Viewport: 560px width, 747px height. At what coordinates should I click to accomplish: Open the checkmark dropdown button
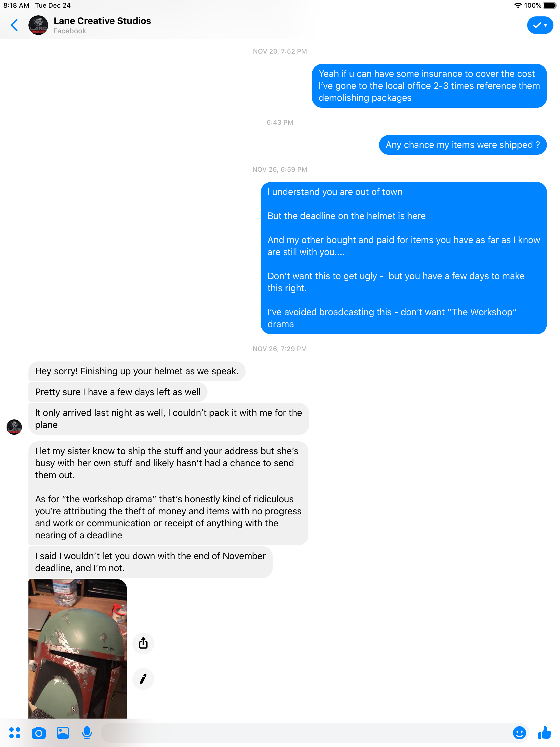pyautogui.click(x=540, y=25)
